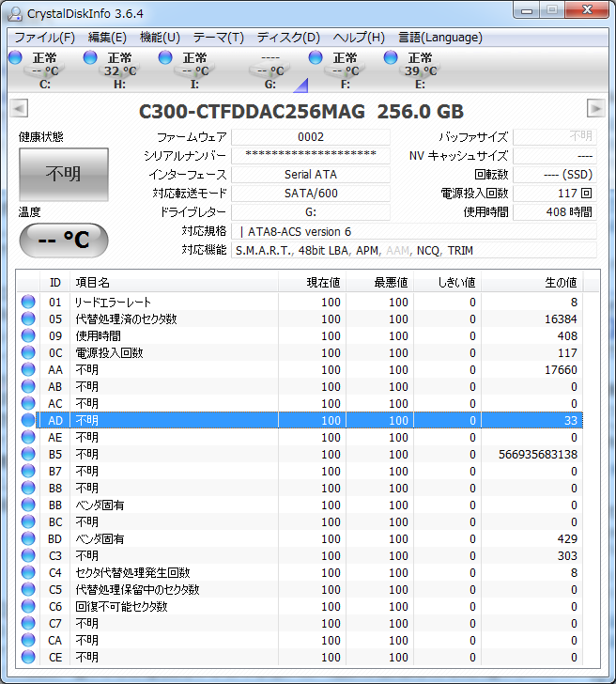Select disk G: in the drive bar
Viewport: 616px width, 684px height.
coord(270,70)
